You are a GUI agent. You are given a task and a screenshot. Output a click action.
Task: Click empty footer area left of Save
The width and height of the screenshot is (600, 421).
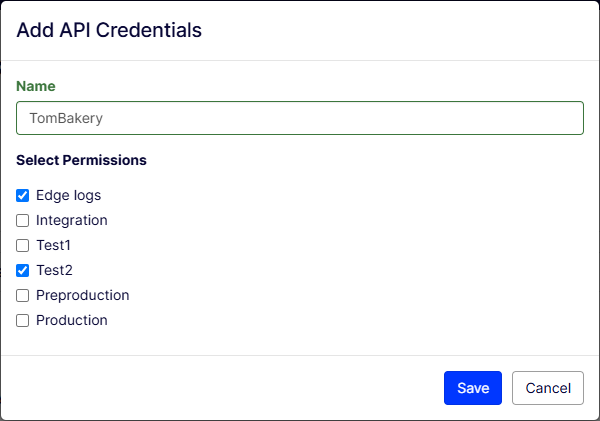(x=220, y=388)
